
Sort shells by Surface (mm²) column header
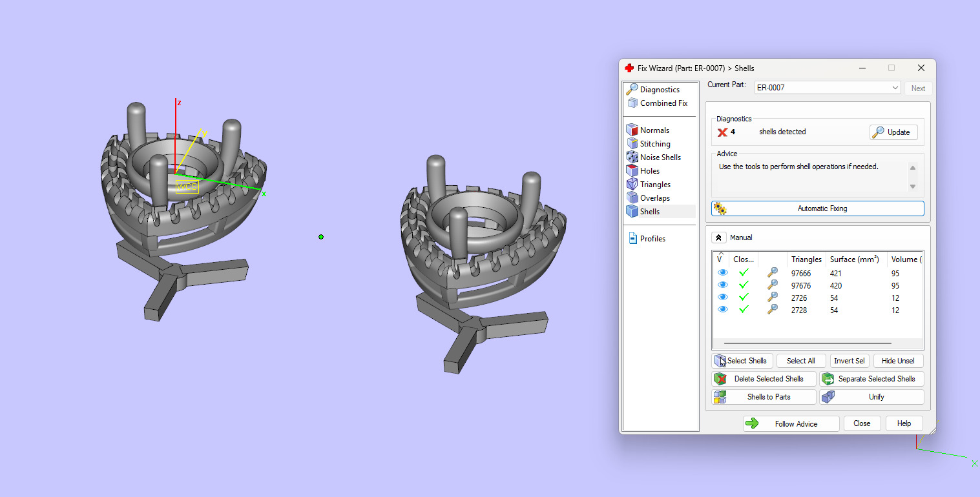coord(856,259)
